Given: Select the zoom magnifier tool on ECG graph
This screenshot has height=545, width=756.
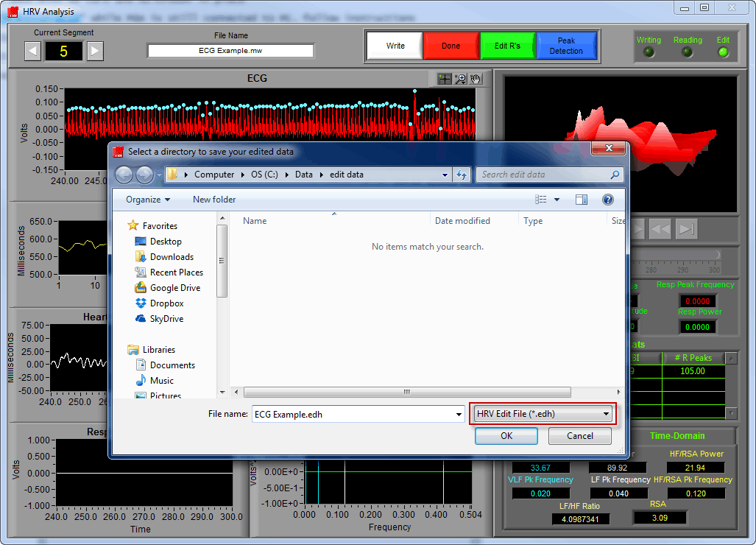Looking at the screenshot, I should [x=461, y=79].
